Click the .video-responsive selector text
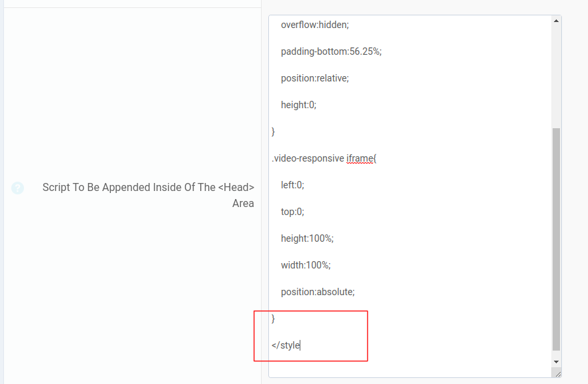Screen dimensions: 588x384 308,158
